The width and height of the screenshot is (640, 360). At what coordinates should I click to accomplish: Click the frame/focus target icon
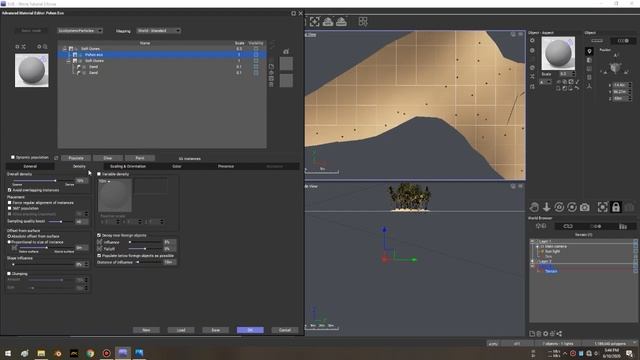(602, 207)
